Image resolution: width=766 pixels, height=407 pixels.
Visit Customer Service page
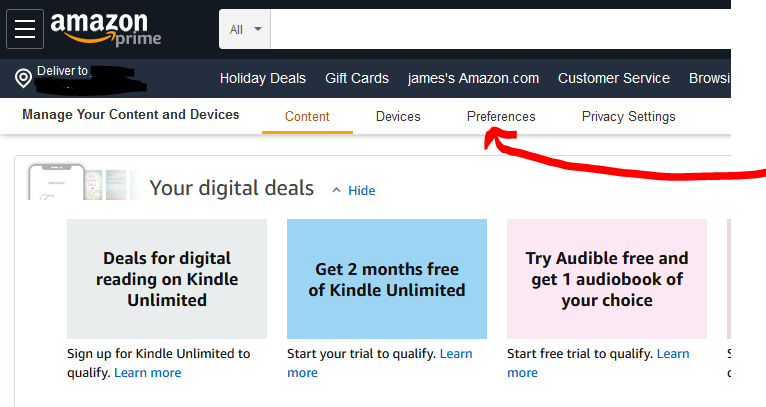[x=614, y=78]
